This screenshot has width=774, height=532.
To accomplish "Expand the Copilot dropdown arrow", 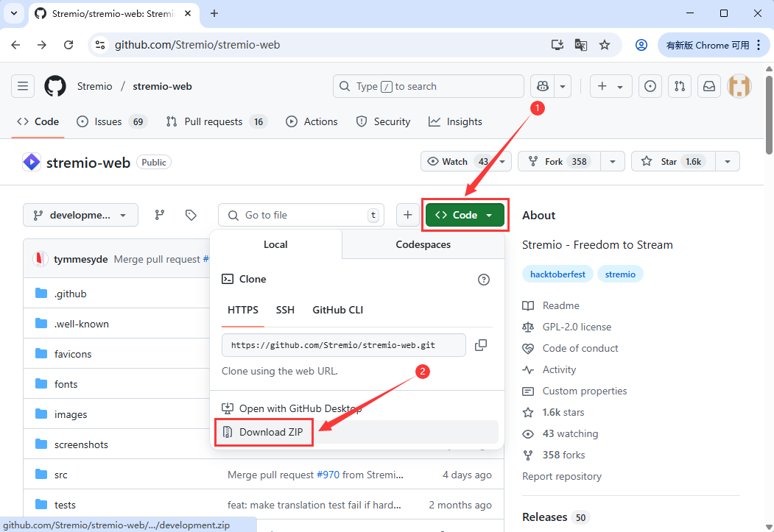I will 563,86.
